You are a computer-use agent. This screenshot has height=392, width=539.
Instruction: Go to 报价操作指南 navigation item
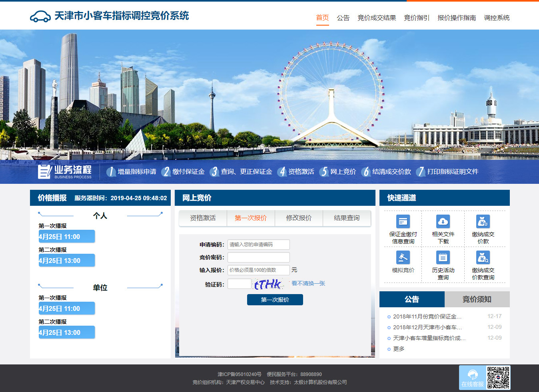tap(456, 18)
